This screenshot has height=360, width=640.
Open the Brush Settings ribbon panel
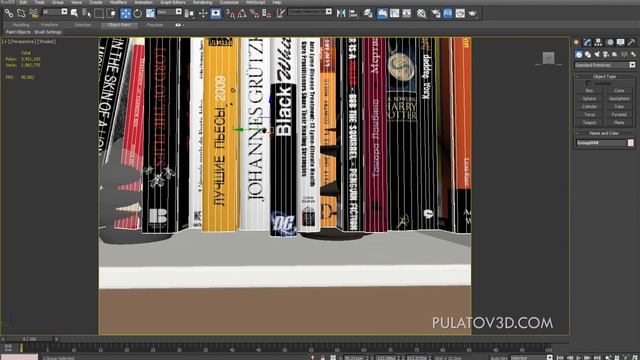pyautogui.click(x=48, y=32)
